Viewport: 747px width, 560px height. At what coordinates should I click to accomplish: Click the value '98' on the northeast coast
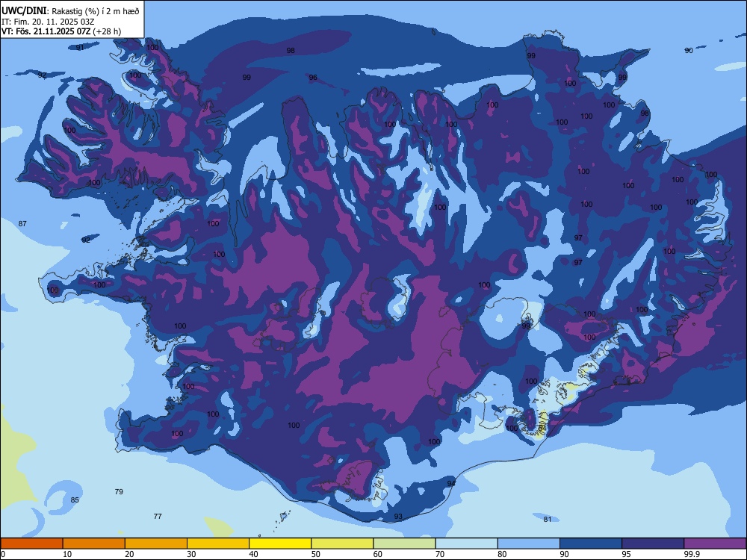(x=645, y=113)
